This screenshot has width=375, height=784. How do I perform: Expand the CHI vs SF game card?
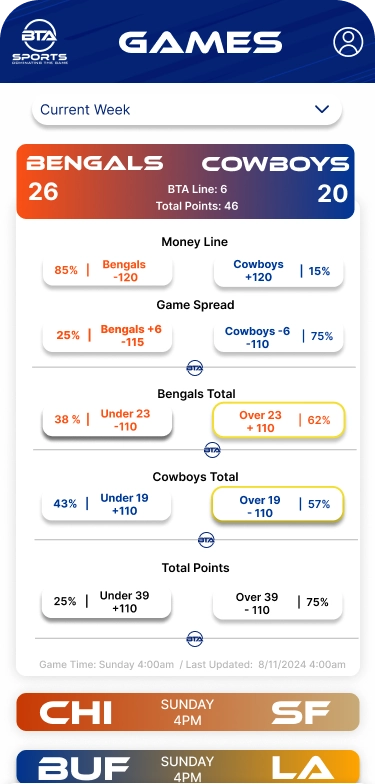188,712
